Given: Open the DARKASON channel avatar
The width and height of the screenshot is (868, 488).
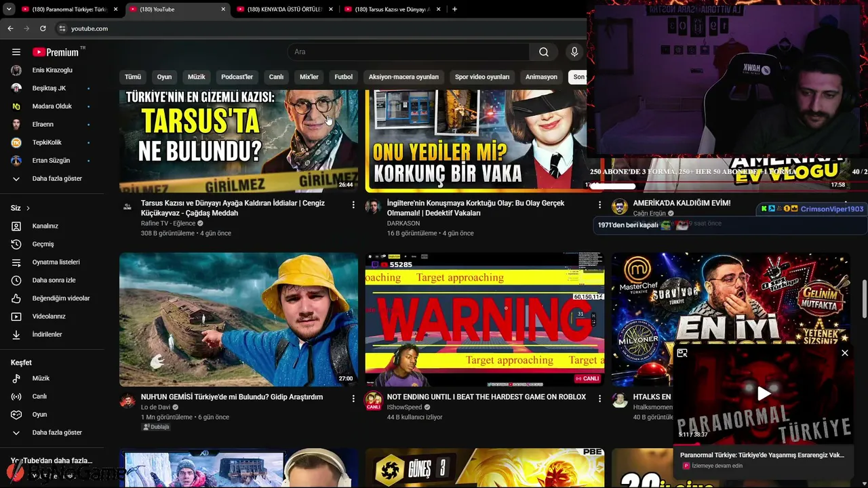Looking at the screenshot, I should tap(373, 206).
